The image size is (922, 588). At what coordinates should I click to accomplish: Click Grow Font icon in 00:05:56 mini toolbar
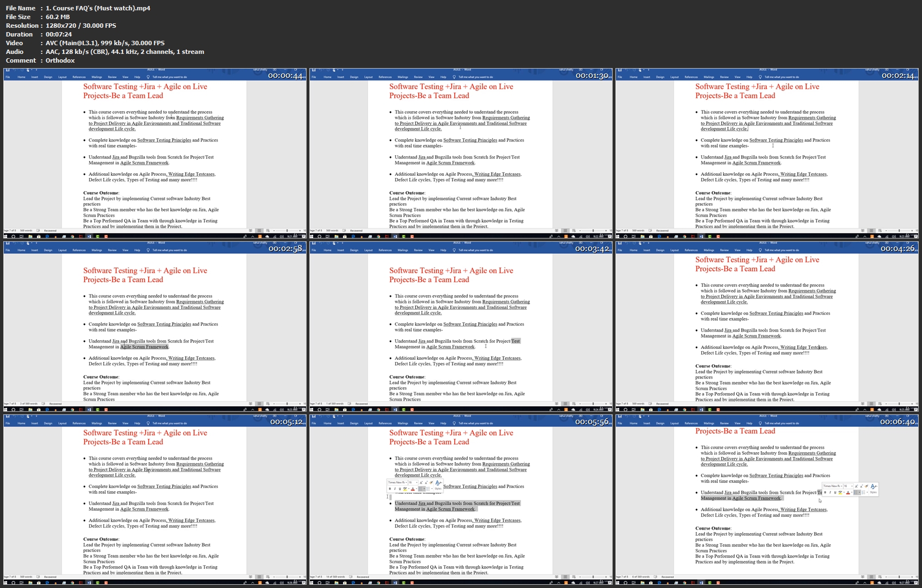(421, 482)
